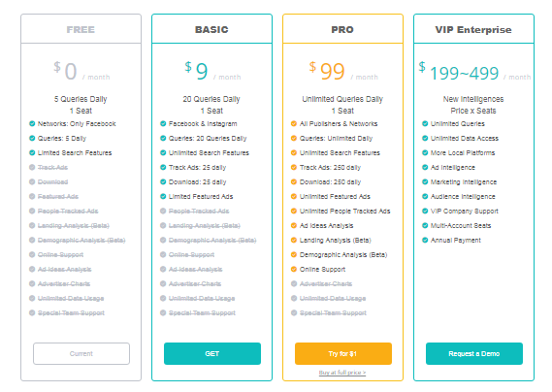Click the Current button in FREE plan
Screen dimensions: 552x392
(81, 353)
